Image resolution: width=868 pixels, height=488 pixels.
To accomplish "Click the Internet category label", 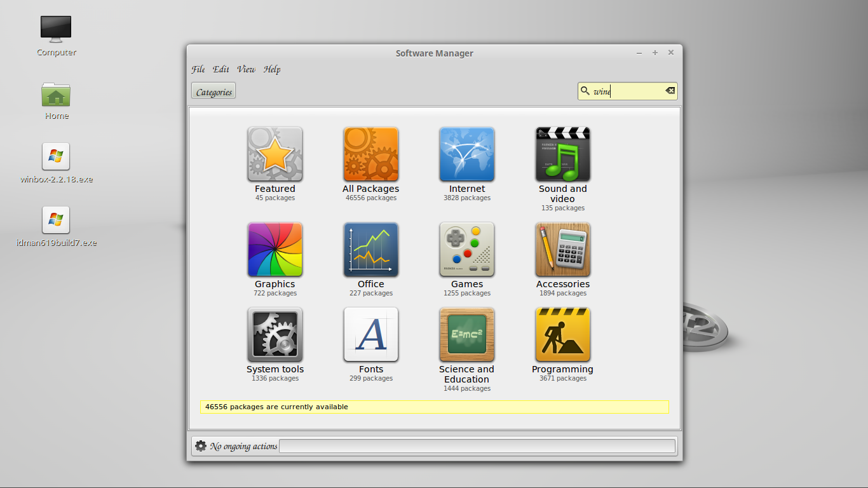I will (467, 189).
